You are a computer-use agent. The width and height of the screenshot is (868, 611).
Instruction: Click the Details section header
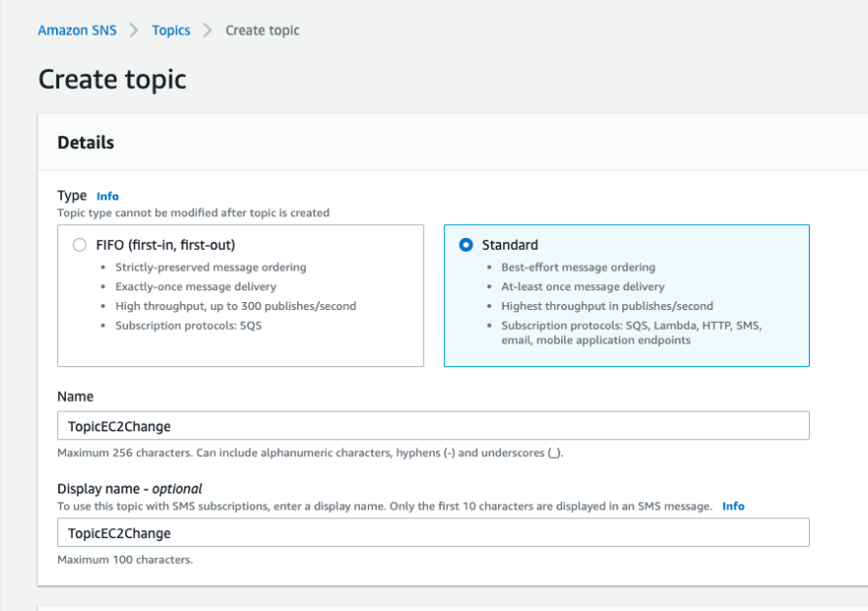click(x=86, y=142)
